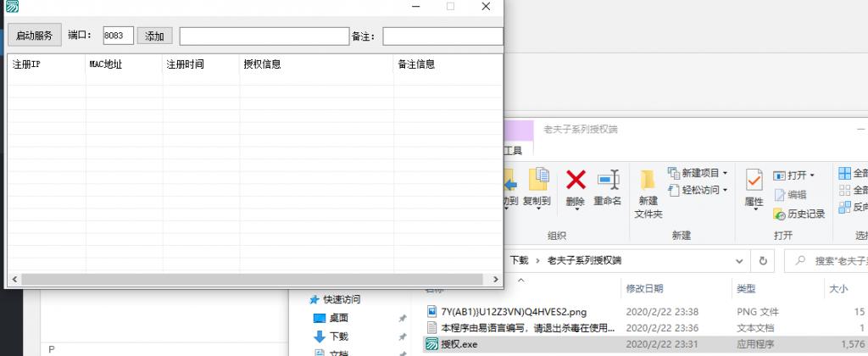Open the address bar history dropdown

739,260
